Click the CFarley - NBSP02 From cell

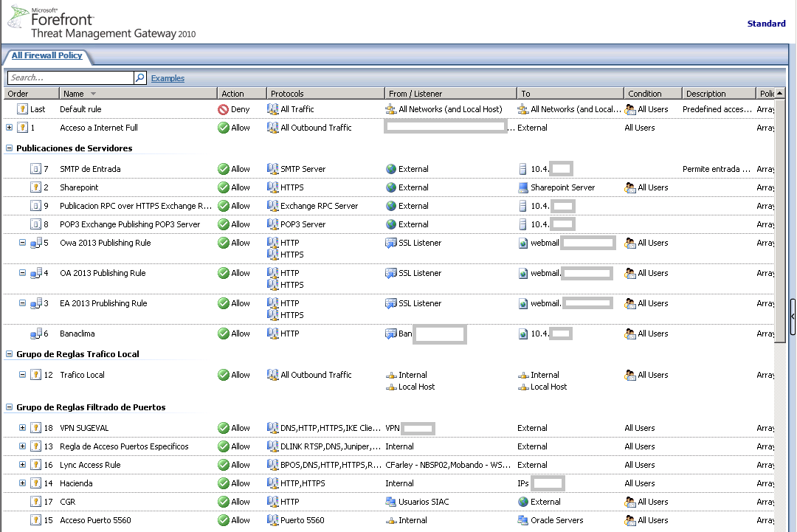pos(448,465)
